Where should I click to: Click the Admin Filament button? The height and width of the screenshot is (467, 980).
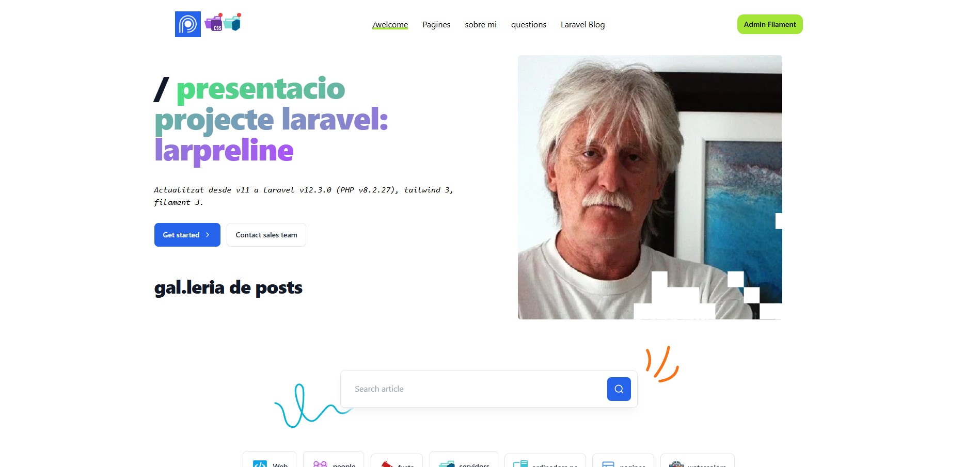pyautogui.click(x=770, y=24)
